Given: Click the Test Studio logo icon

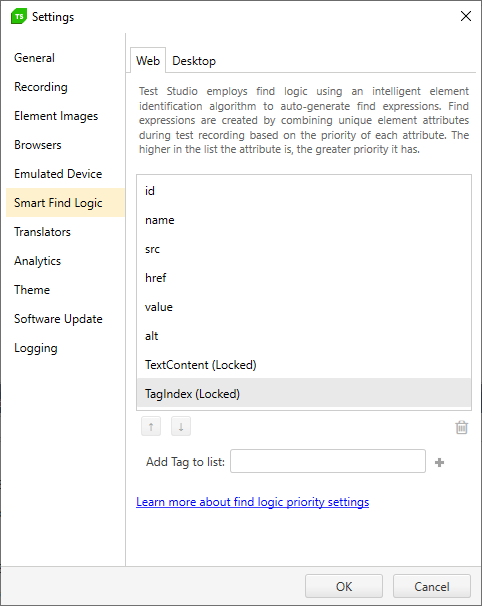Looking at the screenshot, I should click(19, 17).
